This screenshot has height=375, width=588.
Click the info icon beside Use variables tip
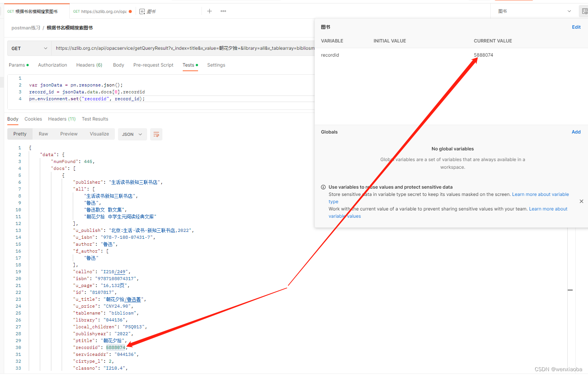click(x=323, y=187)
